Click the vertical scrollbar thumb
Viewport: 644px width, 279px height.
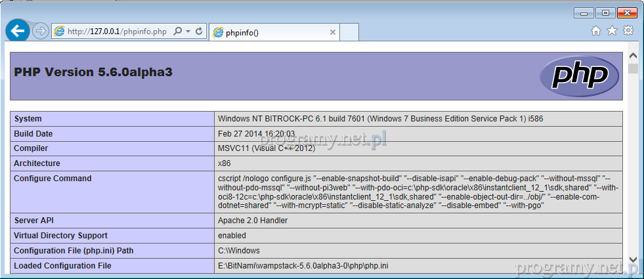633,69
